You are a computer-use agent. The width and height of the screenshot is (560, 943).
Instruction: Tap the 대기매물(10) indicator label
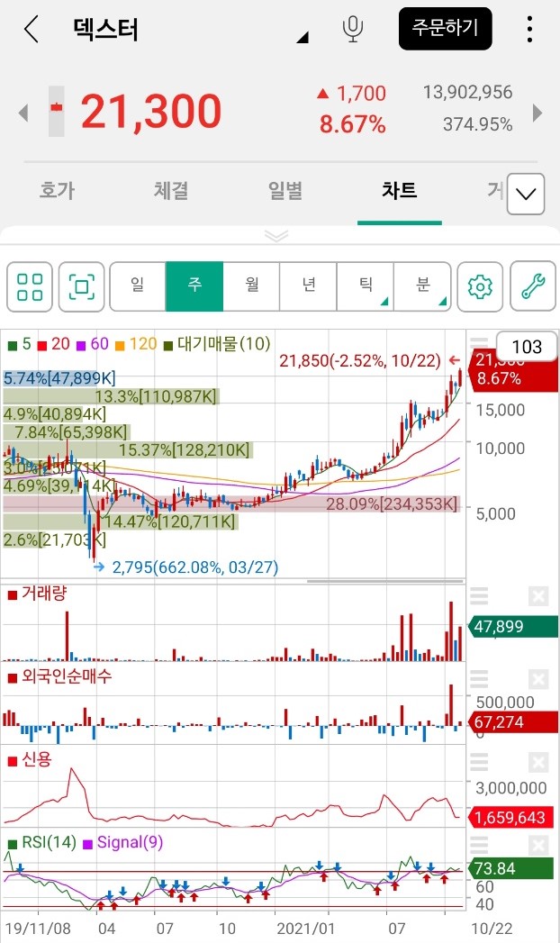coord(224,344)
